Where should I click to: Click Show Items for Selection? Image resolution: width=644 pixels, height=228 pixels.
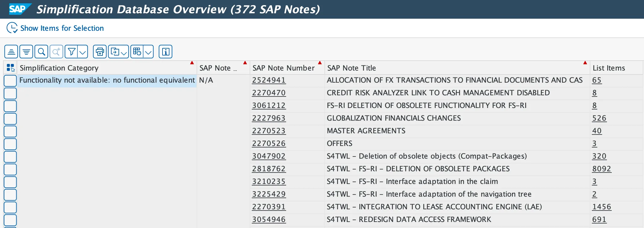[x=62, y=28]
